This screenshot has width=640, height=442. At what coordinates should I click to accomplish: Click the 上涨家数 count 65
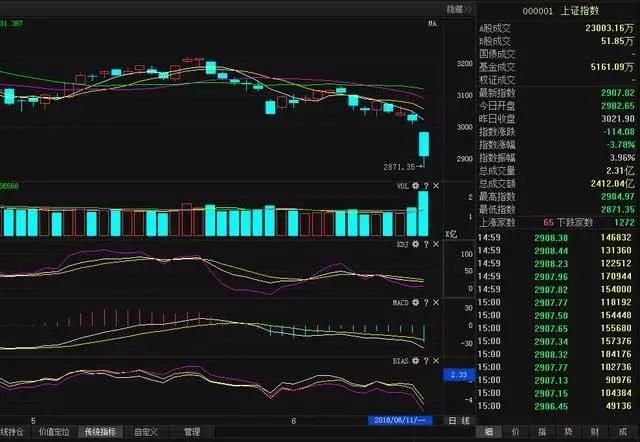click(x=548, y=222)
